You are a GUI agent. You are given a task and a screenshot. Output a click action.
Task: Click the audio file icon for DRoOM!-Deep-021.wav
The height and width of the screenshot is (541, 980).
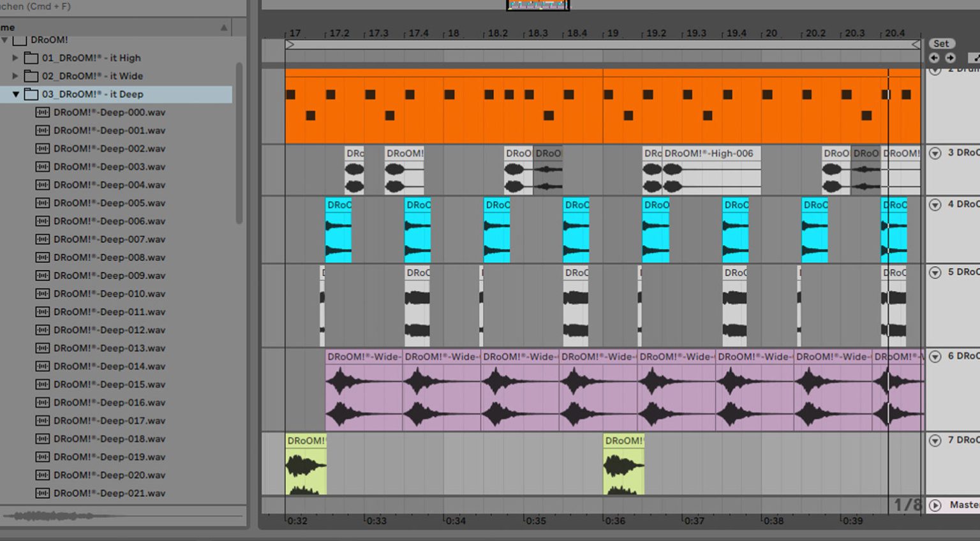42,493
